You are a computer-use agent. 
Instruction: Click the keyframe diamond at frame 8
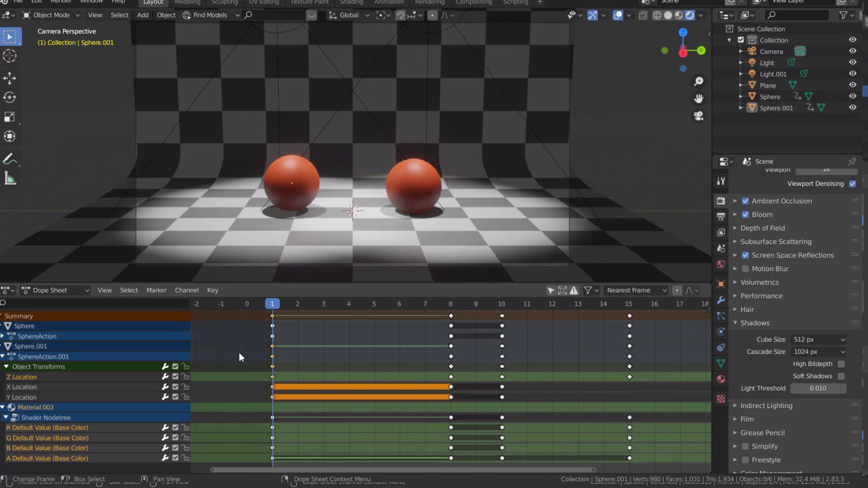point(450,315)
